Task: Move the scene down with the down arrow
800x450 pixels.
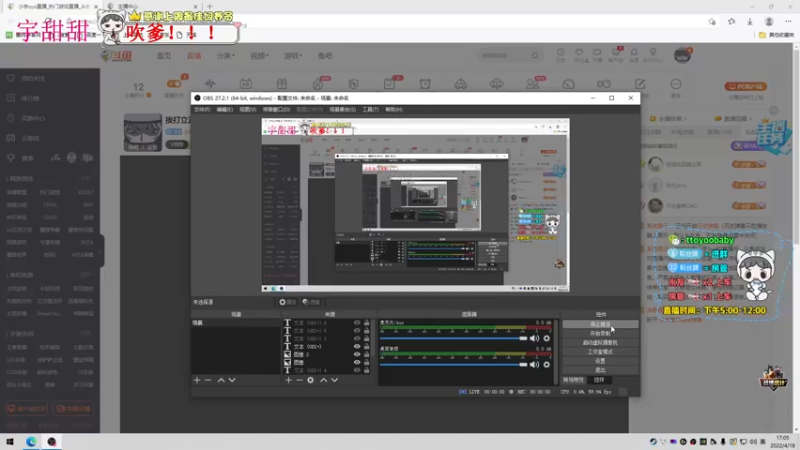Action: tap(232, 380)
